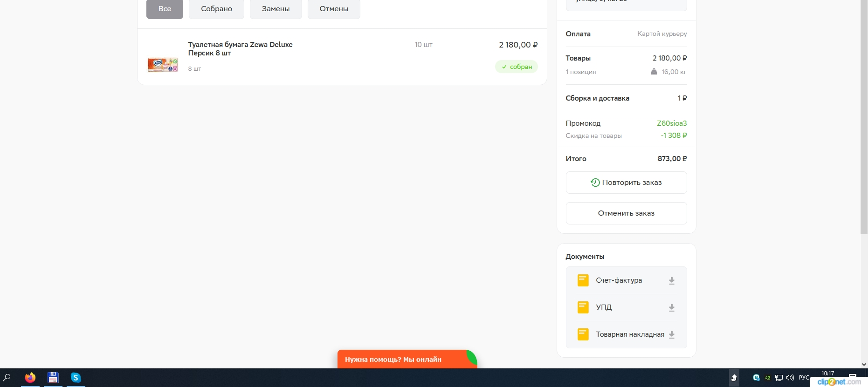Switch to the Замены tab

click(x=276, y=9)
